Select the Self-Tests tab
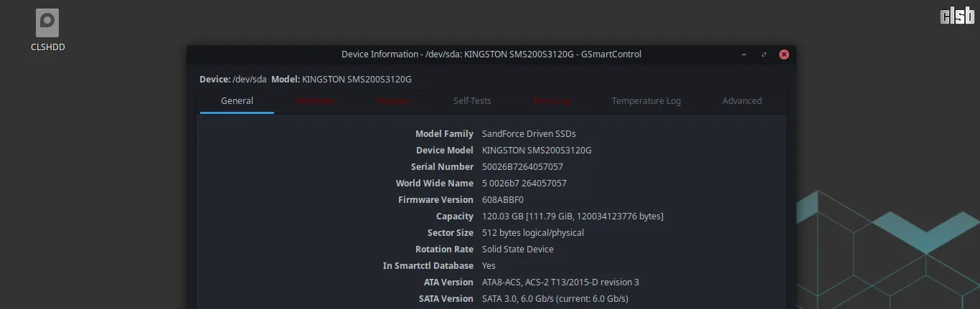 tap(472, 101)
